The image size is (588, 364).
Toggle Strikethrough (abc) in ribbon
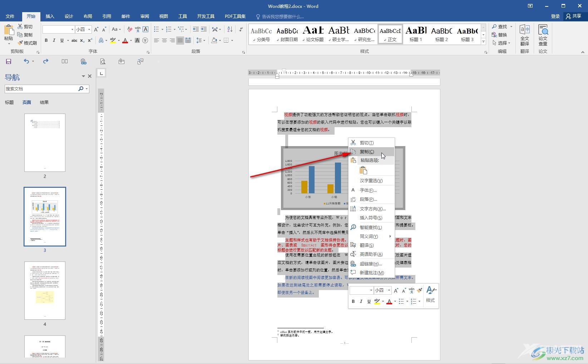click(74, 40)
